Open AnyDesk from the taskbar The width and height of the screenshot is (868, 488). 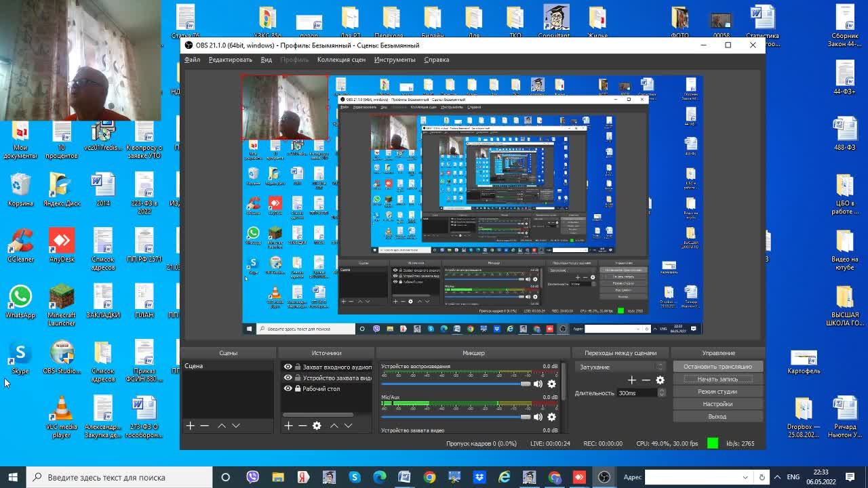click(x=579, y=477)
